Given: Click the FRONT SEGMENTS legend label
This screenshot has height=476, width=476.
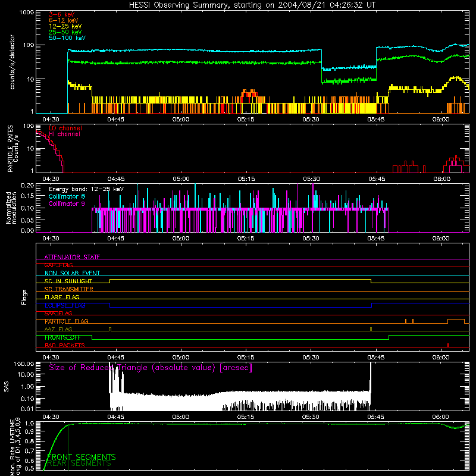Looking at the screenshot, I should click(82, 457).
